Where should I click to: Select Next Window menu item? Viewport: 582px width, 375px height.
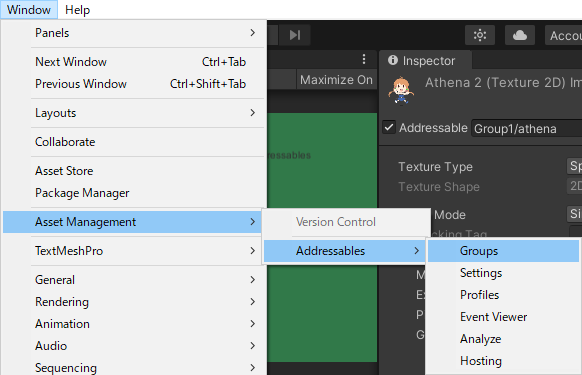point(135,62)
